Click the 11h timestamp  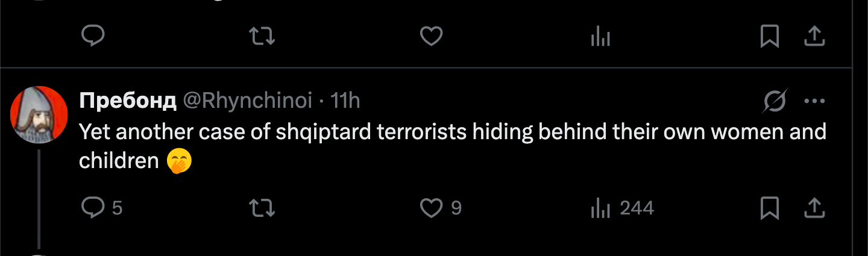pos(346,101)
